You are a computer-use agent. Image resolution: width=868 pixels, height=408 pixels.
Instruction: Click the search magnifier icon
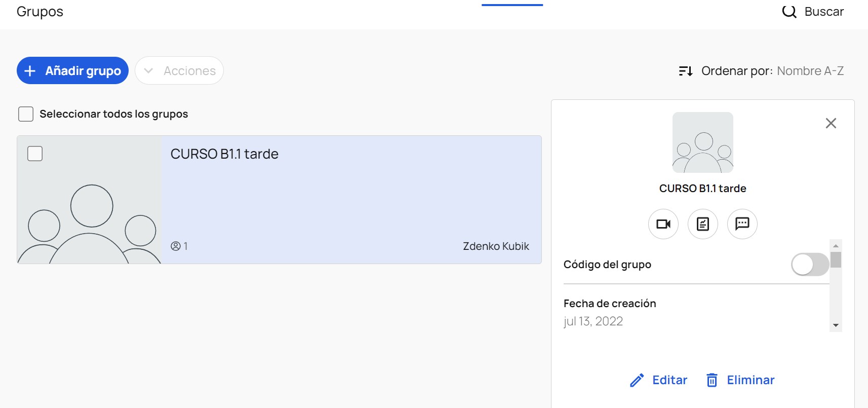789,11
